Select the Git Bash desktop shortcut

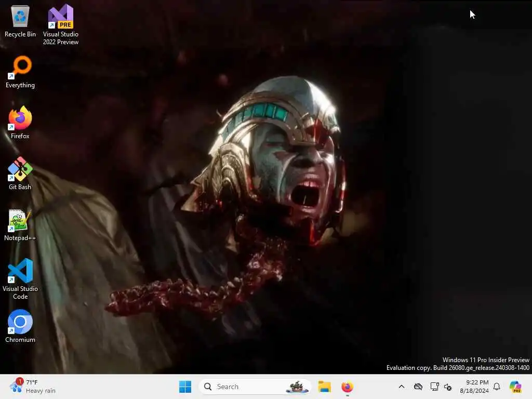pos(20,174)
